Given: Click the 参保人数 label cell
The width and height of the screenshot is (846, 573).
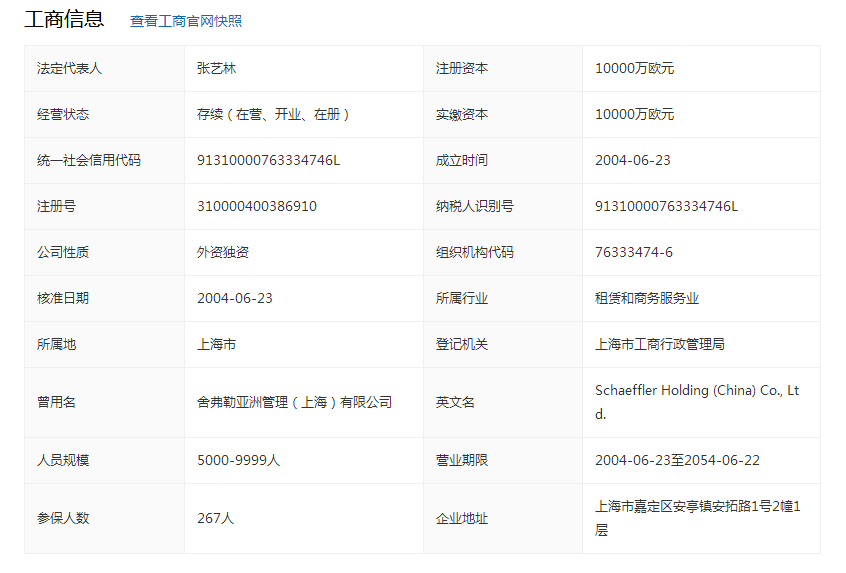Looking at the screenshot, I should point(104,519).
